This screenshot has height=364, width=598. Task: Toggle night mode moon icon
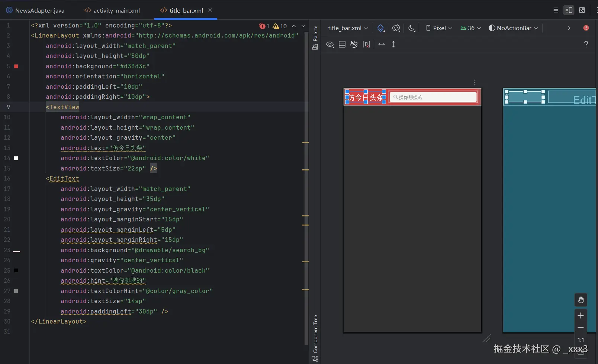tap(411, 28)
